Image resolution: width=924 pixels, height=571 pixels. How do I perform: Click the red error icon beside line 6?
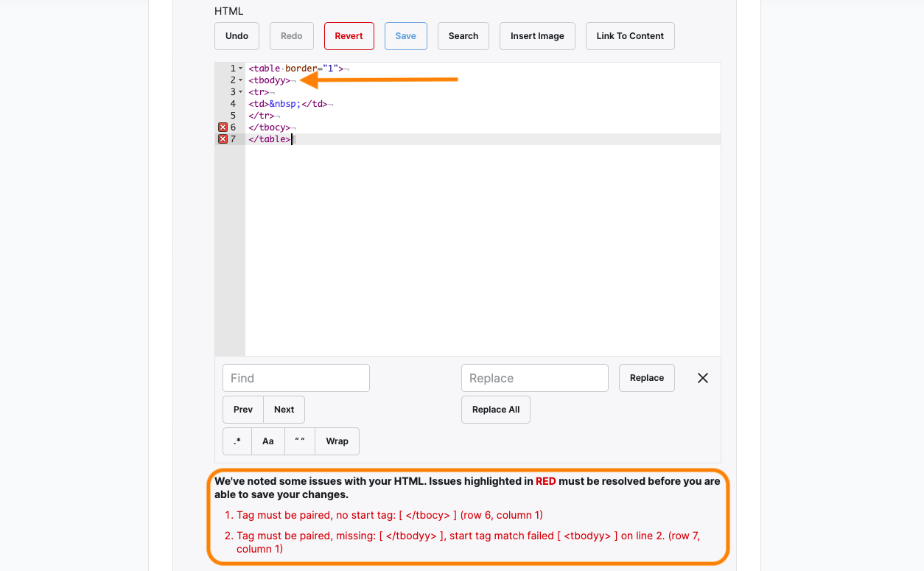click(223, 127)
